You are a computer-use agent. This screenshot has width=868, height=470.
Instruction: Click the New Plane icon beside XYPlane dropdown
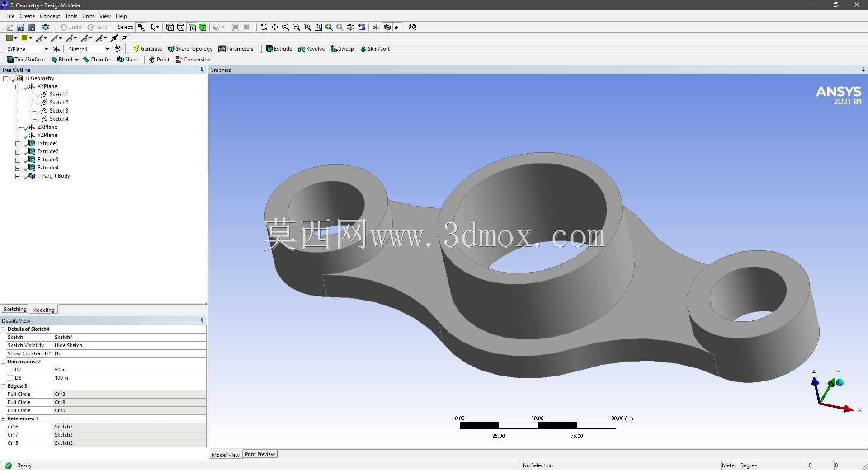coord(57,49)
